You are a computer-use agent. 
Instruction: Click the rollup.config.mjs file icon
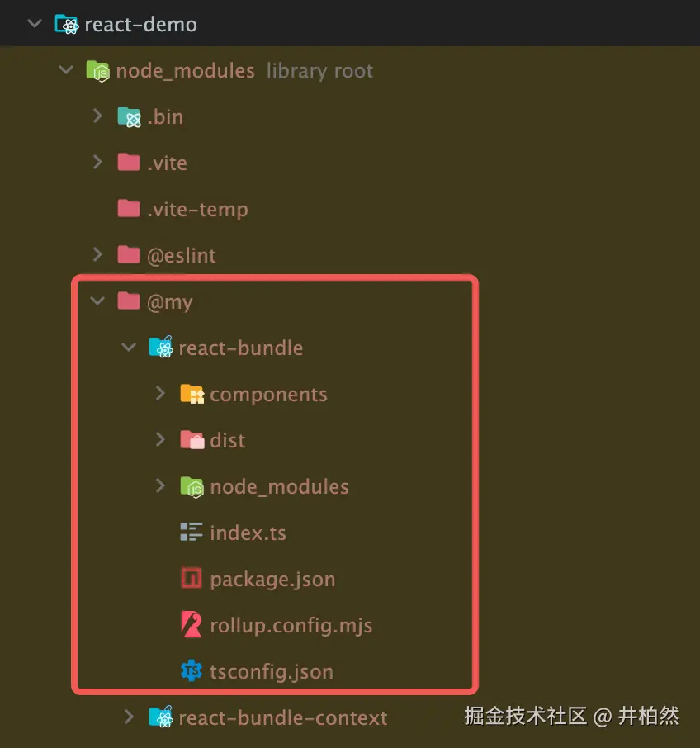[x=192, y=624]
